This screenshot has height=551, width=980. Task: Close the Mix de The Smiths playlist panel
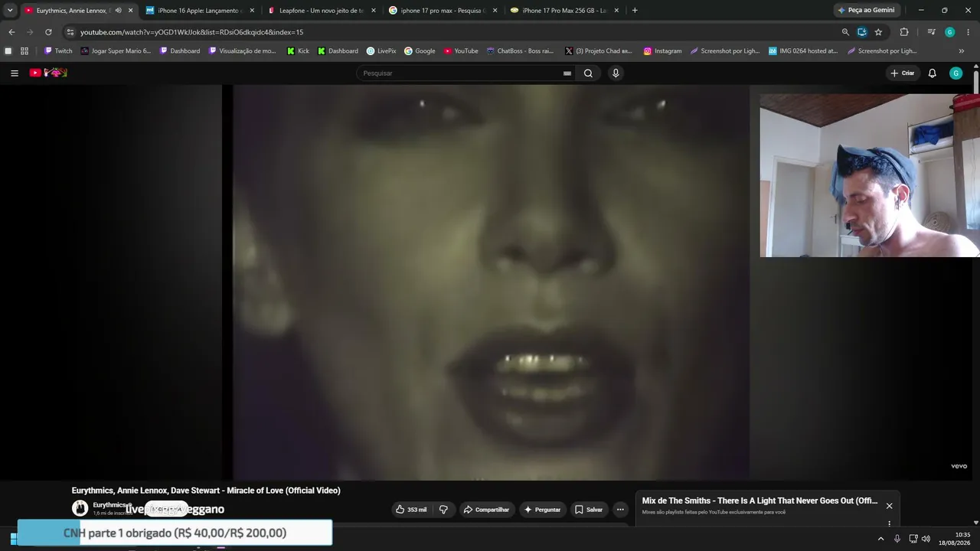click(889, 506)
